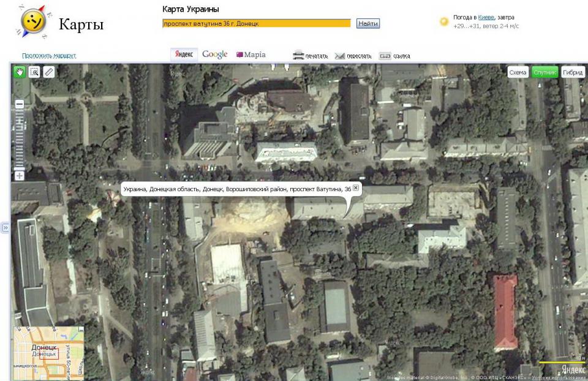588x381 pixels.
Task: Switch map view to Схема
Action: tap(518, 72)
